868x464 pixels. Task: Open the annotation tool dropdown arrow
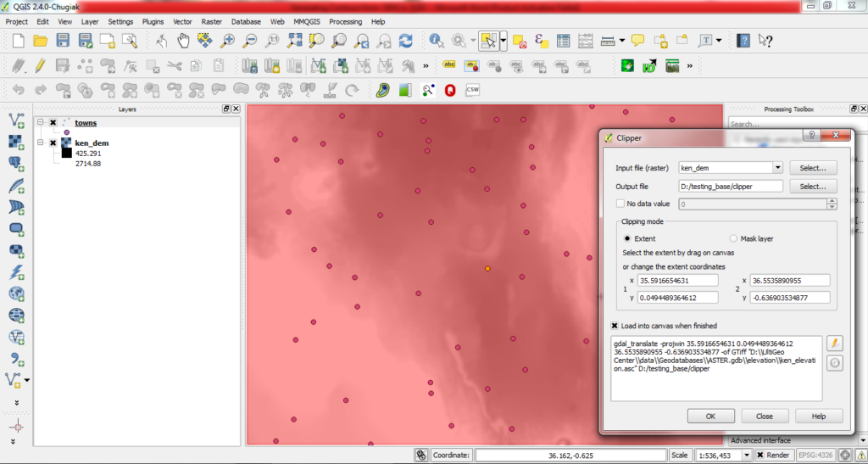[x=719, y=41]
